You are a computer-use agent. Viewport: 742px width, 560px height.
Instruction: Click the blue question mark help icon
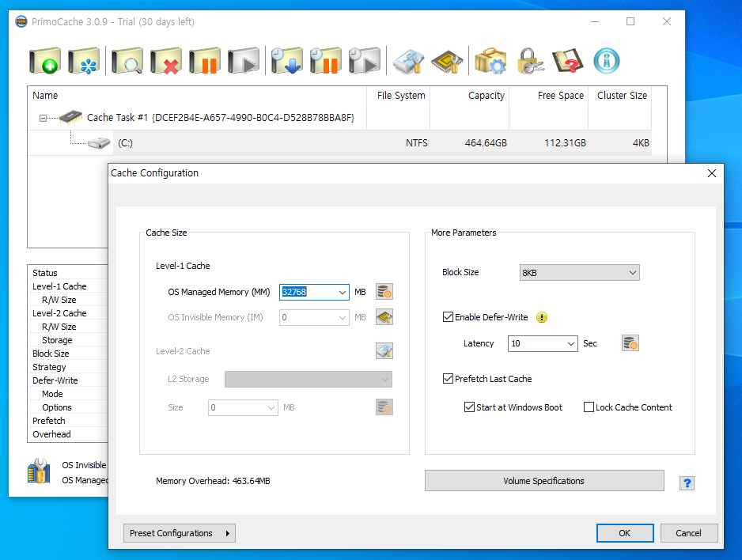pyautogui.click(x=687, y=483)
